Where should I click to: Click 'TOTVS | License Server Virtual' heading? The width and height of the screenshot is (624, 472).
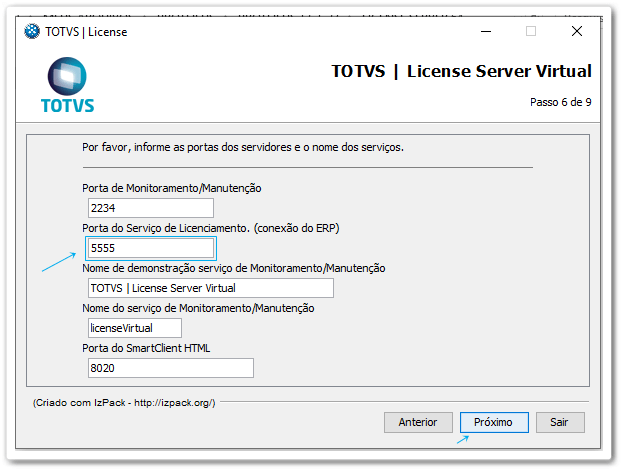[462, 71]
